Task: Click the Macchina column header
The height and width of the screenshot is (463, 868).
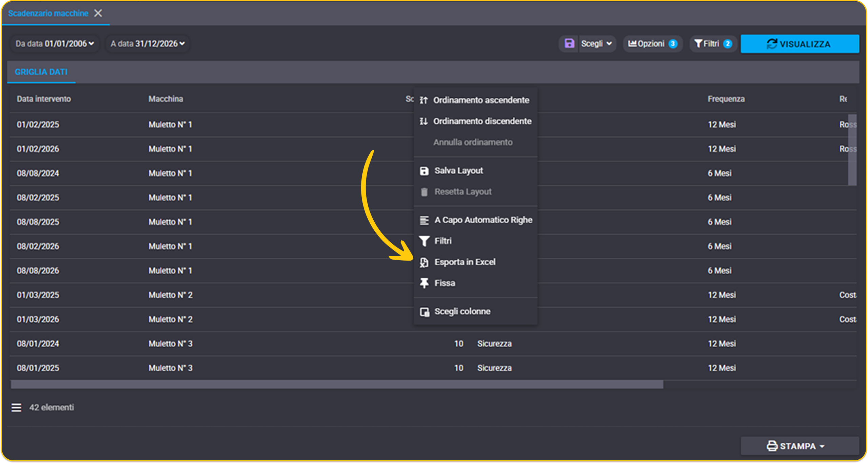Action: coord(166,99)
